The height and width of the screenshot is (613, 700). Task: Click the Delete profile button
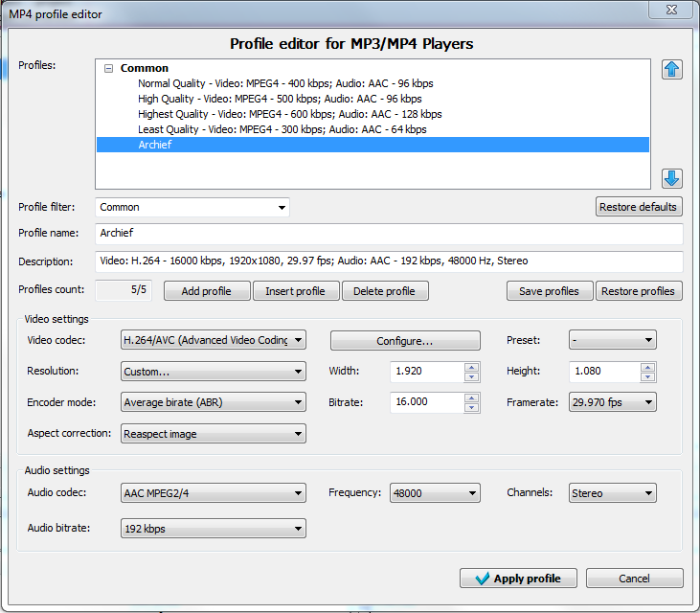(385, 291)
